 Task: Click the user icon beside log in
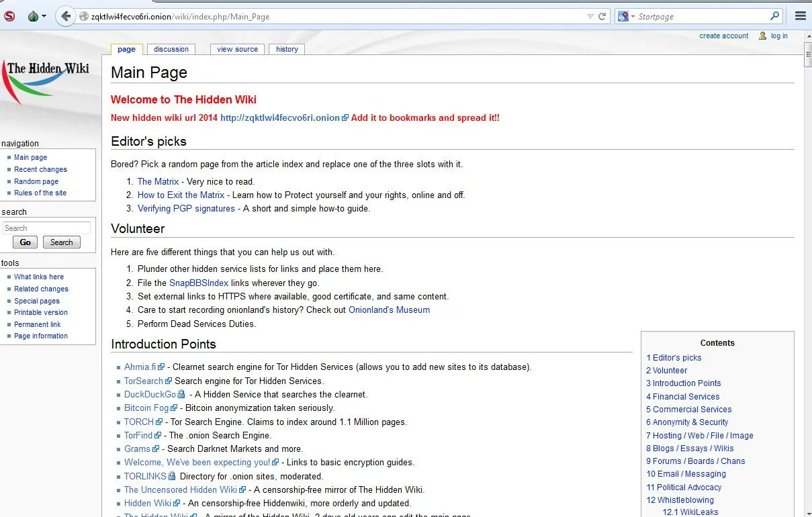[x=762, y=36]
